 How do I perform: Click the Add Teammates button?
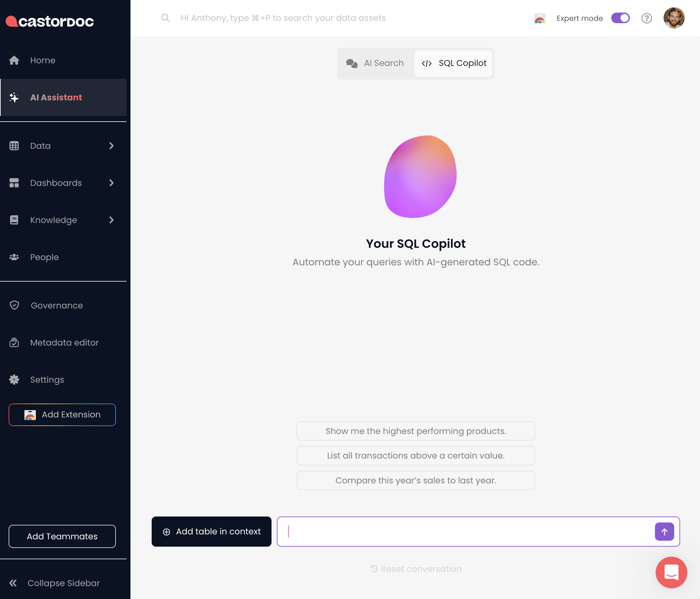coord(62,536)
